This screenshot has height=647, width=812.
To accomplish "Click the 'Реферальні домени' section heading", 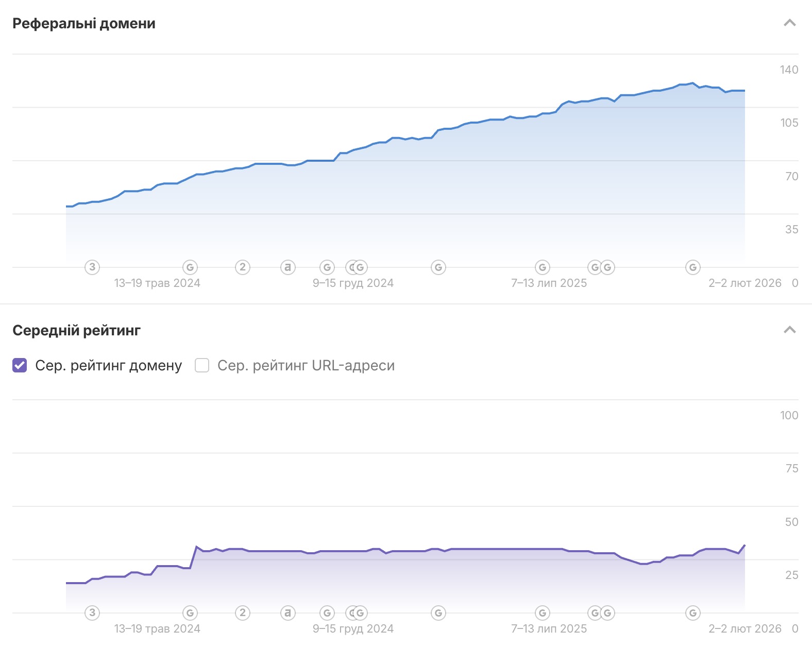I will click(x=84, y=24).
